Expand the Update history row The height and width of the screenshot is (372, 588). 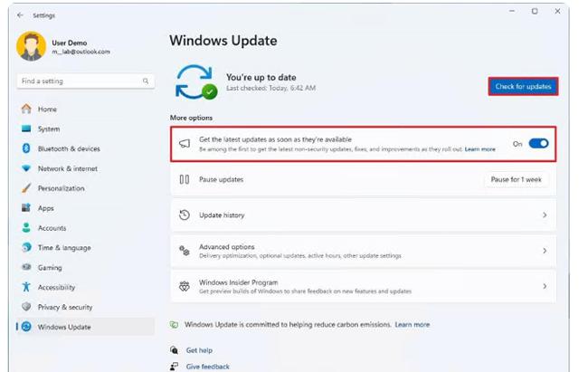[363, 215]
